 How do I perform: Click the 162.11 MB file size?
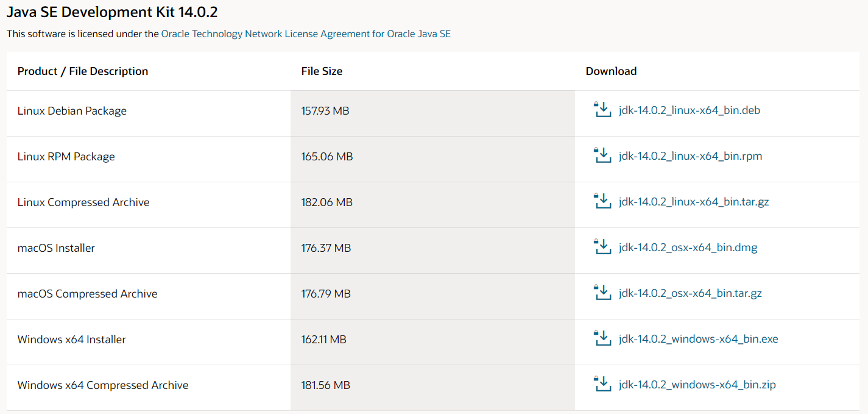click(x=324, y=340)
